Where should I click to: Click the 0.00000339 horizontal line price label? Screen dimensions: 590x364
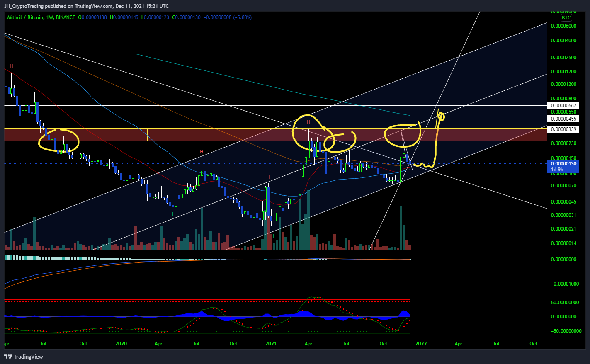[563, 129]
